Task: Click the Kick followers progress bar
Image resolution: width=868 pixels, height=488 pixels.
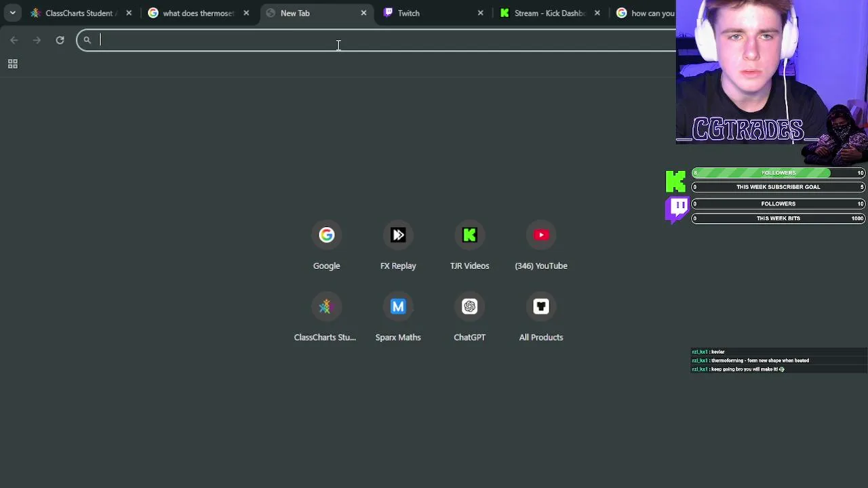Action: coord(778,173)
